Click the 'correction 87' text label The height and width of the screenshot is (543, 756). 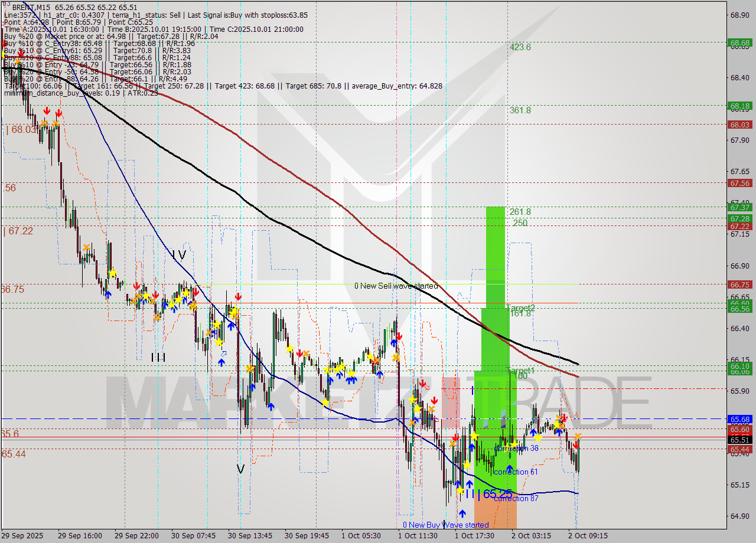click(515, 498)
